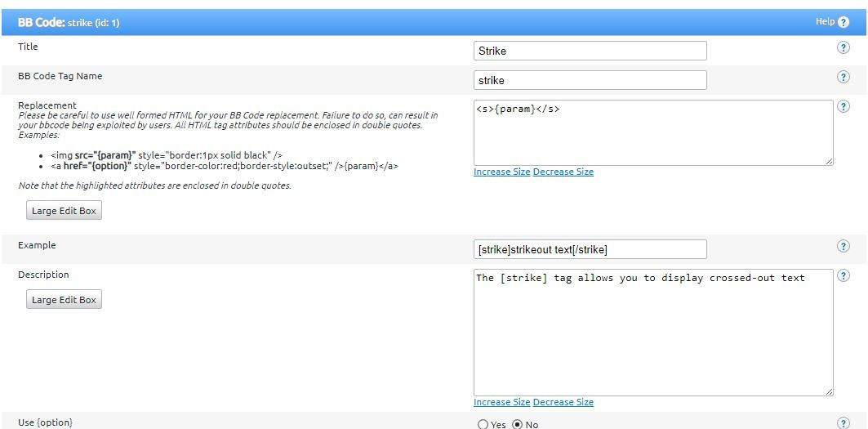Image resolution: width=868 pixels, height=429 pixels.
Task: Click help icon for Example row
Action: click(x=843, y=246)
